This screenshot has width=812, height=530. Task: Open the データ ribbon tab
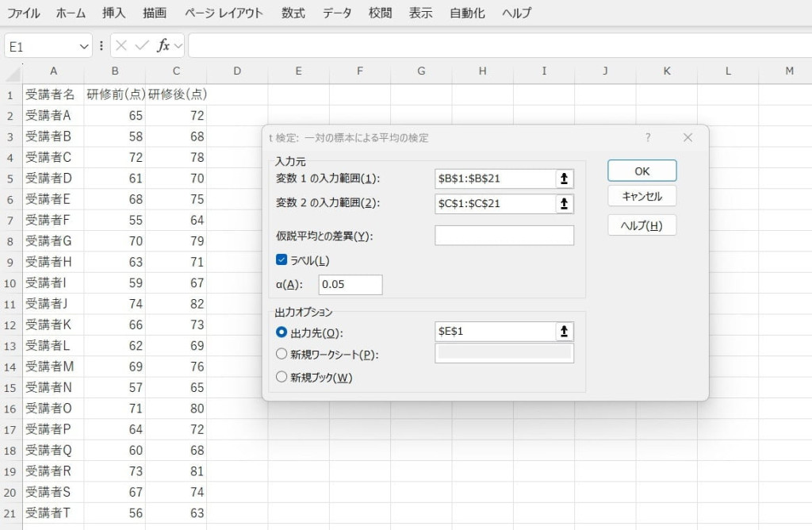click(x=337, y=13)
